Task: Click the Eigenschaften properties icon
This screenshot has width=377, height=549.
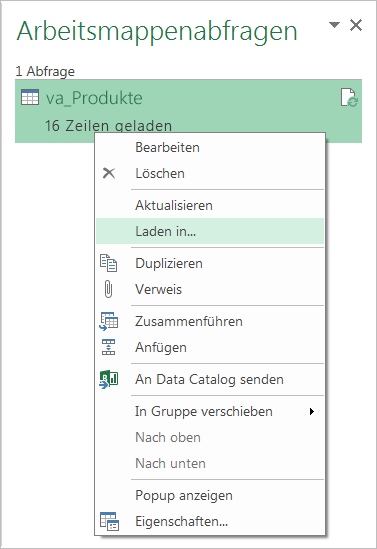Action: tap(109, 521)
